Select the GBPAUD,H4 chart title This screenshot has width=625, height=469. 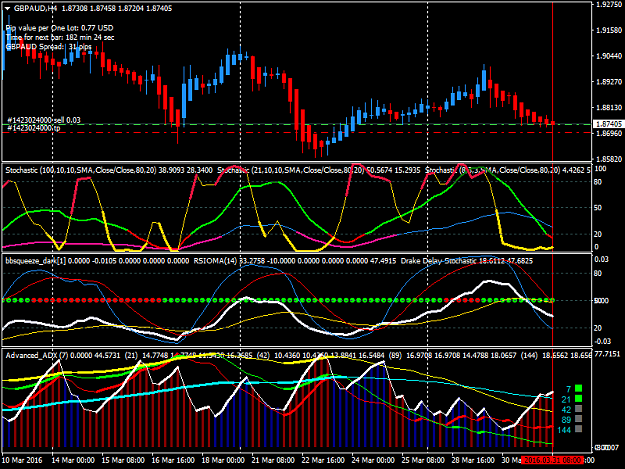pos(33,8)
